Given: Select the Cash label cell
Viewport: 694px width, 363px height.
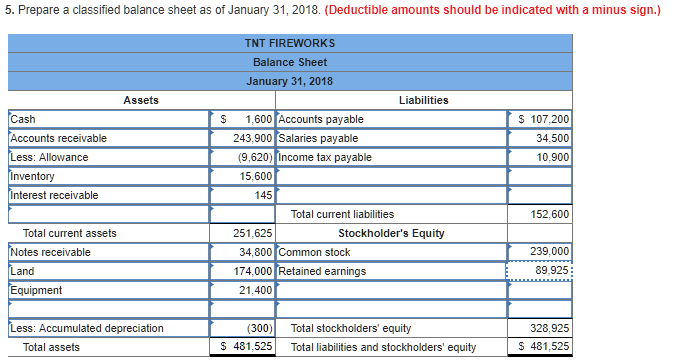Looking at the screenshot, I should click(109, 119).
